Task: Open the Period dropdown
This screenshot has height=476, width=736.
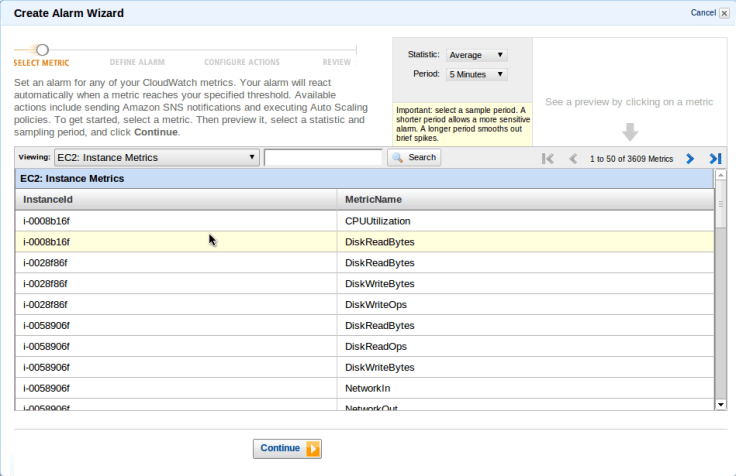Action: click(x=476, y=74)
